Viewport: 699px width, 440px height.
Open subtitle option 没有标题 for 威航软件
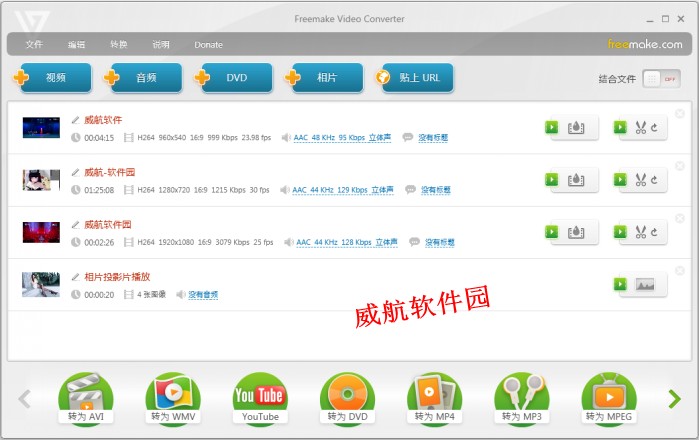click(433, 138)
